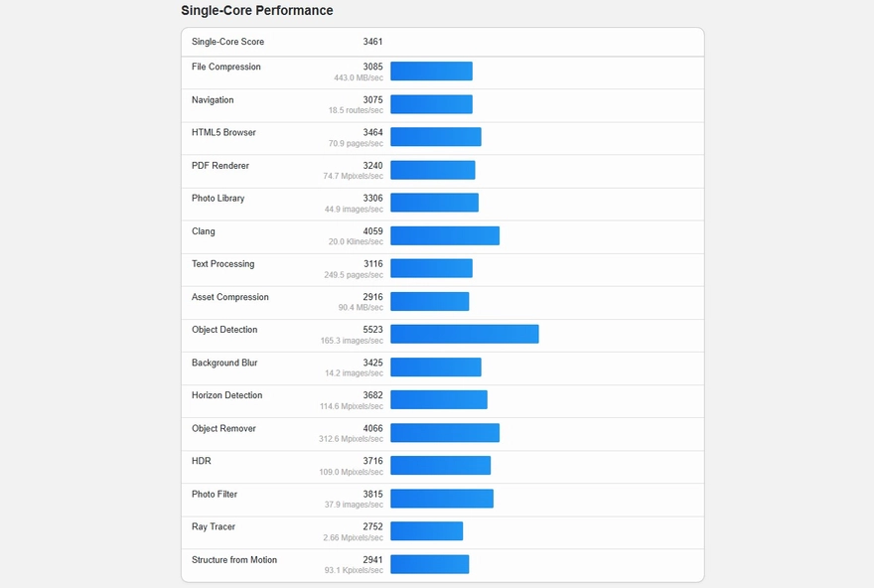Click the Horizon Detection score bar
874x588 pixels.
(x=438, y=399)
